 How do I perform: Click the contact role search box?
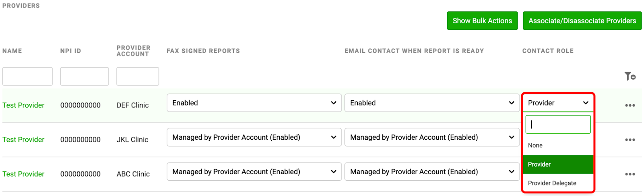[x=558, y=124]
